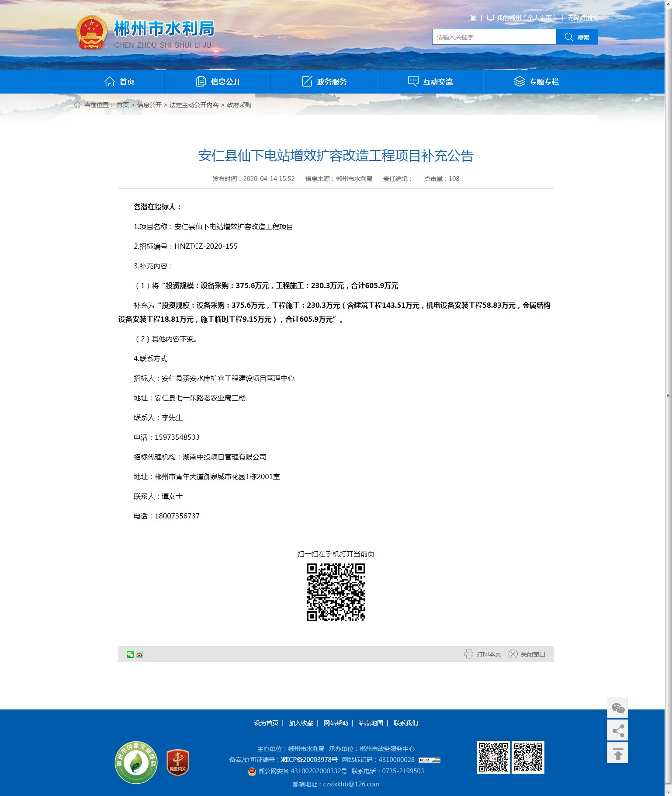Click the 搜索 button
This screenshot has width=672, height=796.
point(577,37)
